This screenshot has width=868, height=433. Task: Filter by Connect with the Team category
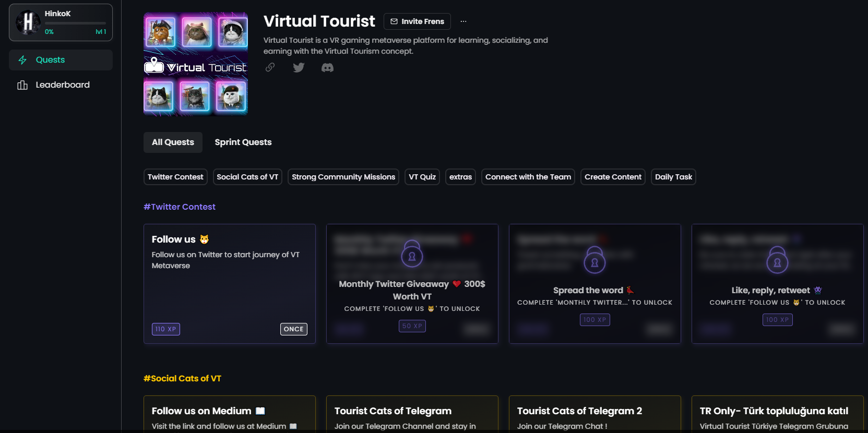pos(528,177)
